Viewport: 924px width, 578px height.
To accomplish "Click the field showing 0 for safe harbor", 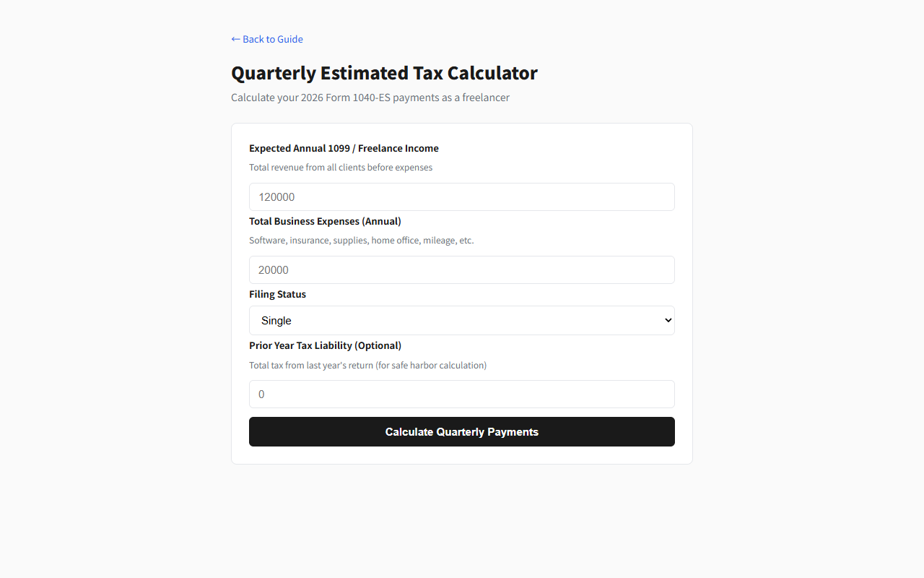I will tap(462, 394).
